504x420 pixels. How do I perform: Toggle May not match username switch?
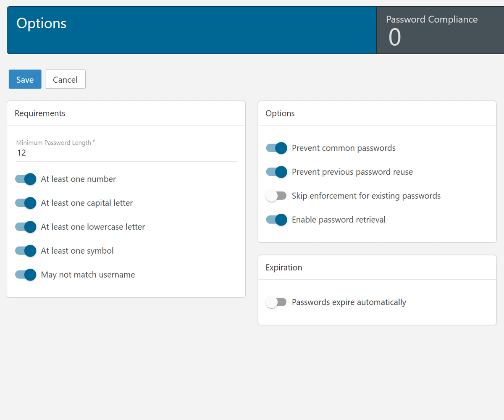tap(26, 275)
